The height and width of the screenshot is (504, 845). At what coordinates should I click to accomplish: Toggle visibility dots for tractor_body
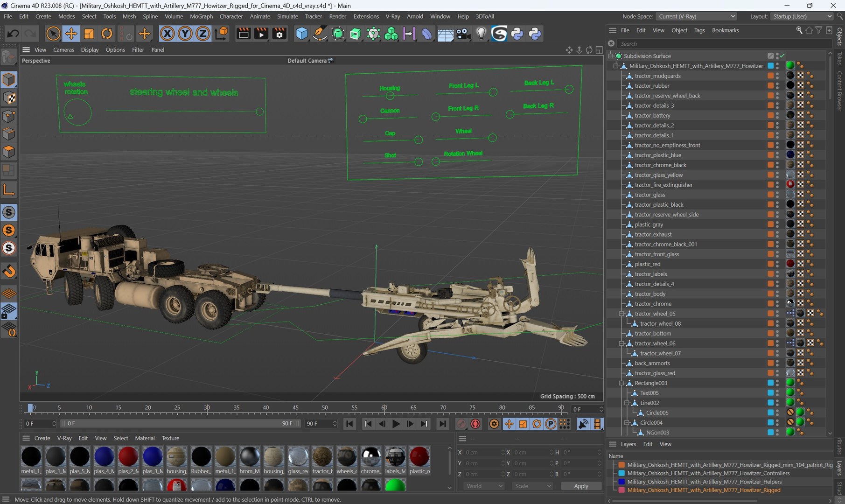[x=777, y=294]
